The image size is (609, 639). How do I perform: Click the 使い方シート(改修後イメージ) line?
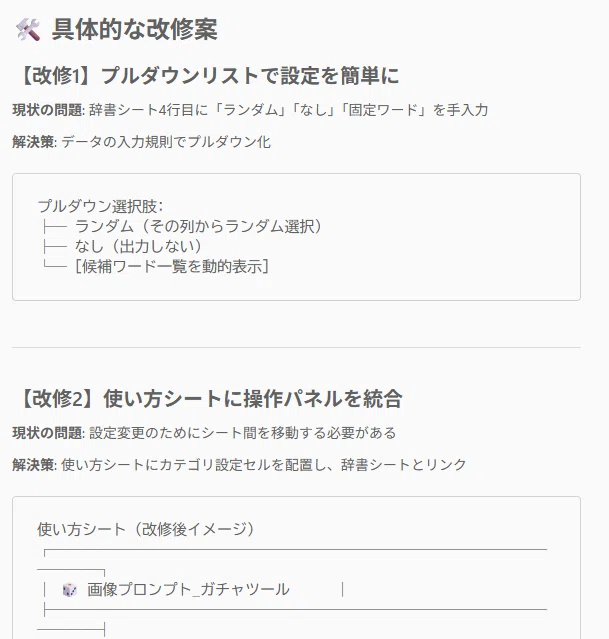point(146,529)
